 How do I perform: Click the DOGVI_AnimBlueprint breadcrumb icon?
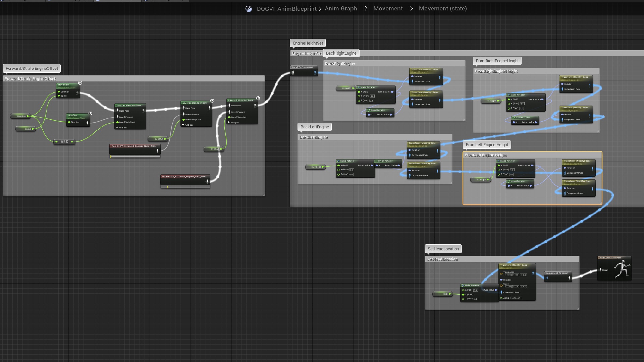(x=249, y=8)
